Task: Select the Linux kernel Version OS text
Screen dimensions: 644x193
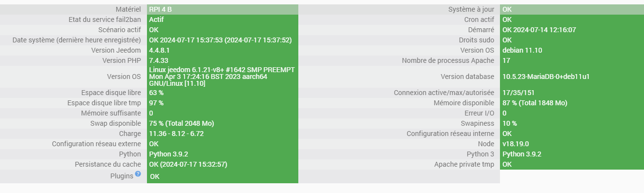Action: 222,77
